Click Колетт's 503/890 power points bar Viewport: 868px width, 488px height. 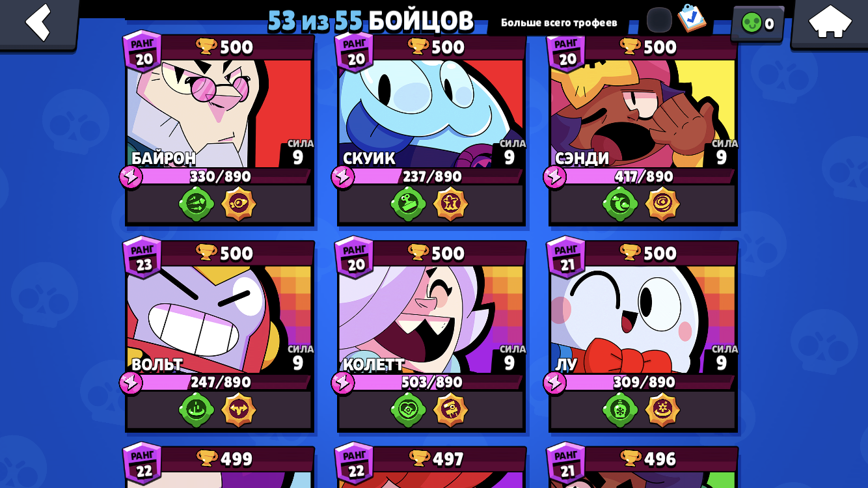click(x=431, y=382)
